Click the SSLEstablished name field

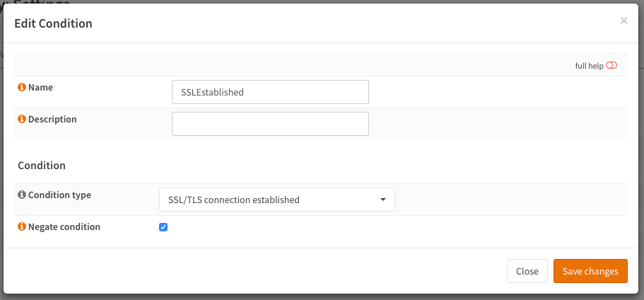(270, 92)
